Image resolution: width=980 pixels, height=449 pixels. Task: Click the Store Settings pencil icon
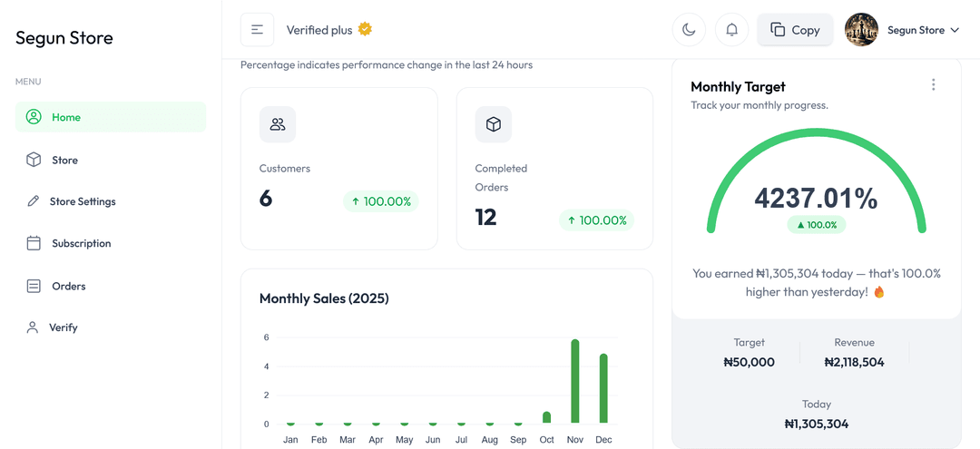[x=34, y=201]
